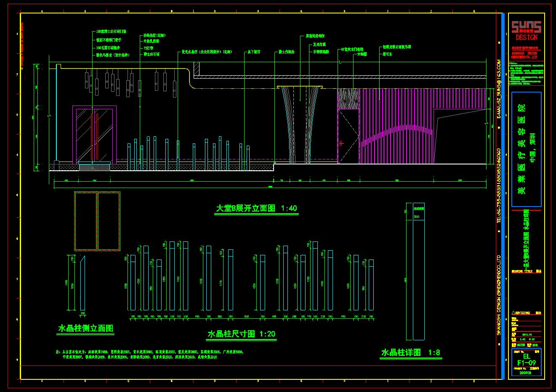Screen dimensions: 556x392
Task: Click the 'REVISIONS' label in the title block
Action: pyautogui.click(x=523, y=313)
